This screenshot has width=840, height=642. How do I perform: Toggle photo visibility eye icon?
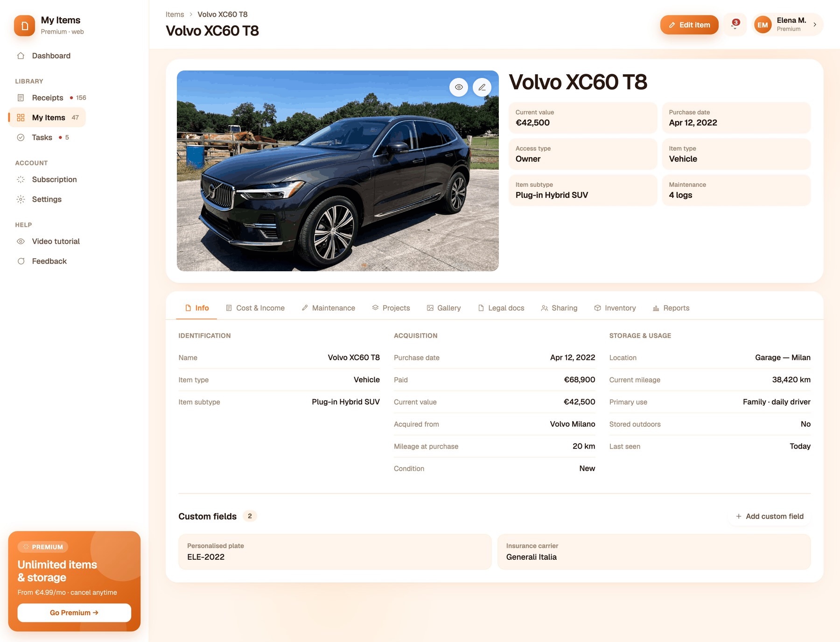pos(459,87)
